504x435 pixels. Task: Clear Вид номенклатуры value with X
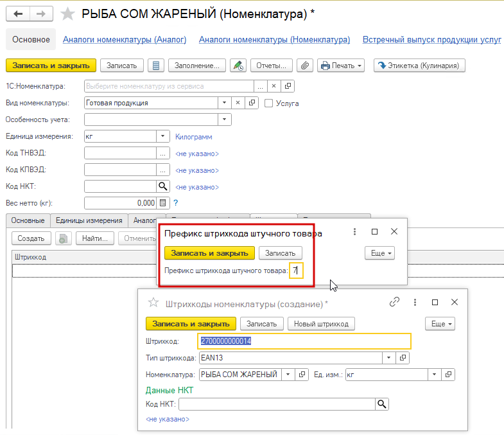pyautogui.click(x=238, y=103)
